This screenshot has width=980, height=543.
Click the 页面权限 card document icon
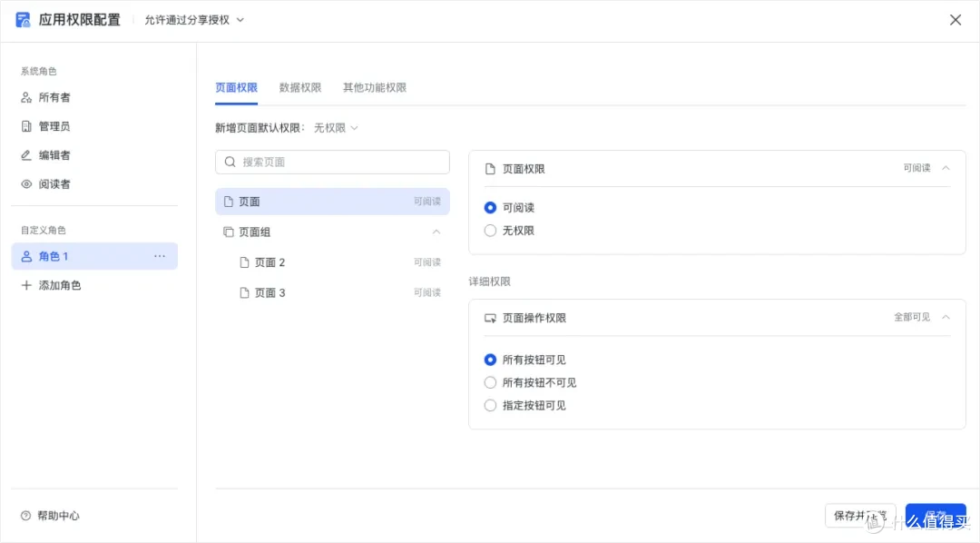pyautogui.click(x=490, y=169)
